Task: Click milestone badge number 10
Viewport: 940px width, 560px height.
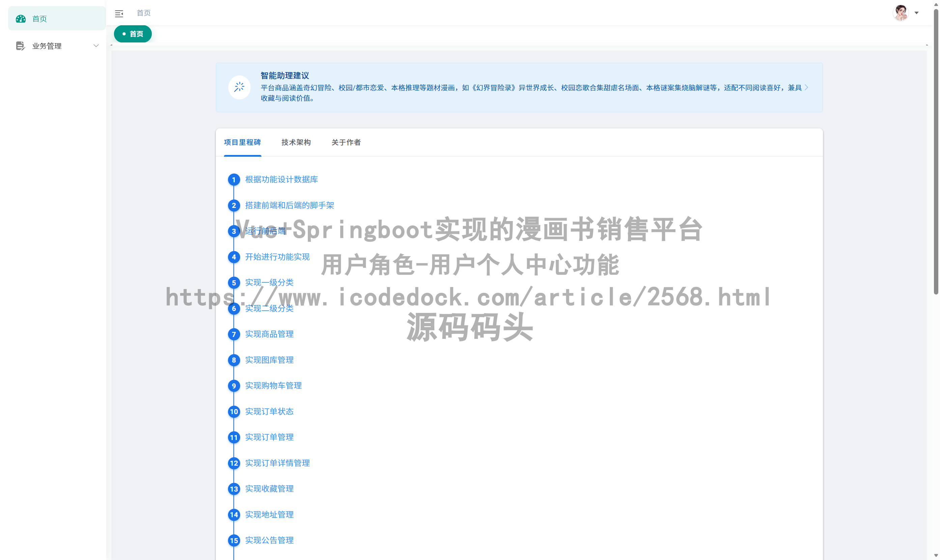Action: tap(234, 412)
